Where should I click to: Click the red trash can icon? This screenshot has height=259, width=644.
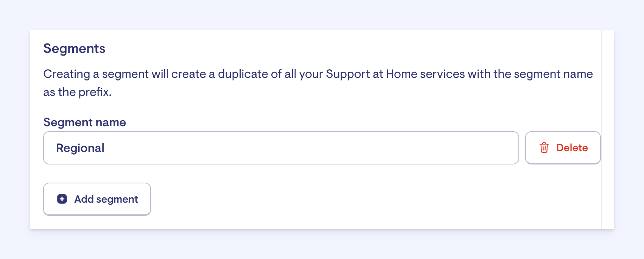[x=544, y=147]
